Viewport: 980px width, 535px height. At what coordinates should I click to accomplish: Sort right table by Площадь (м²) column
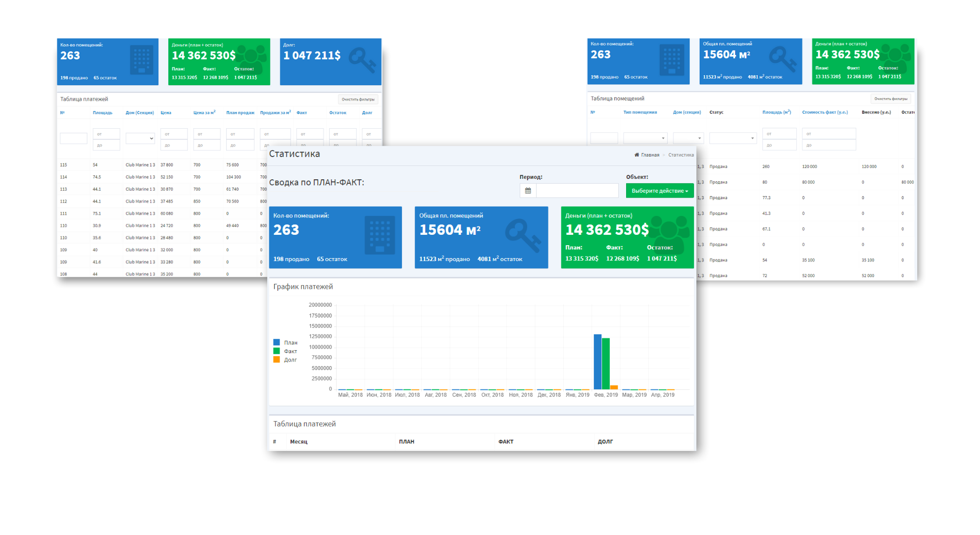tap(777, 112)
